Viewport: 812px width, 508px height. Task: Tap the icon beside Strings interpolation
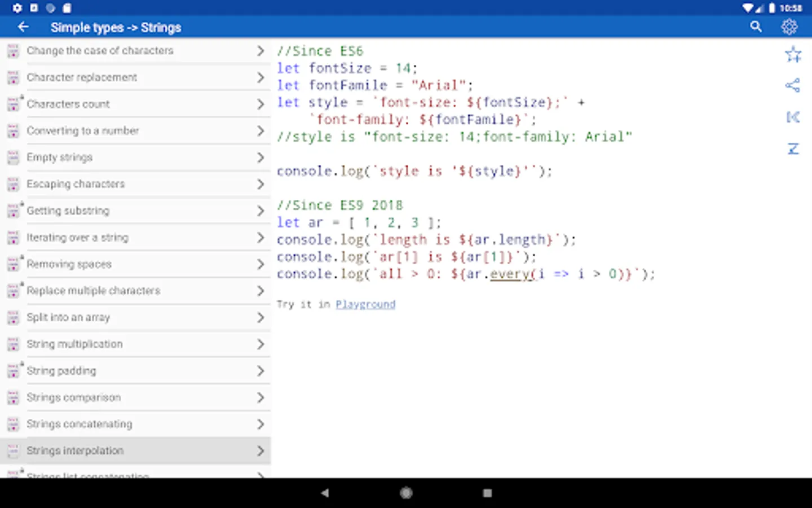[x=13, y=450]
